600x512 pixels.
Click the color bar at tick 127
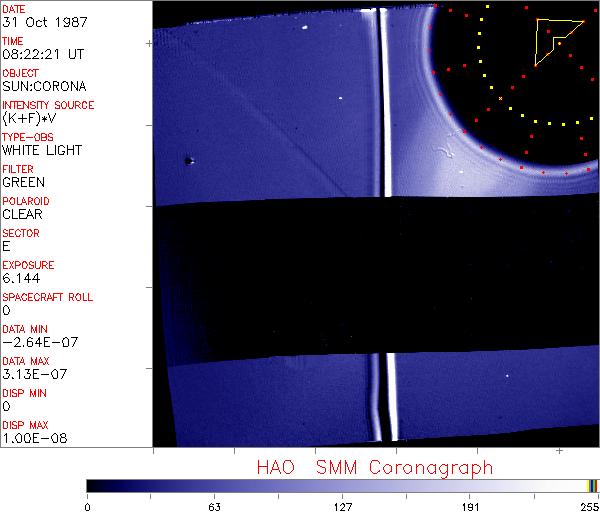[341, 486]
